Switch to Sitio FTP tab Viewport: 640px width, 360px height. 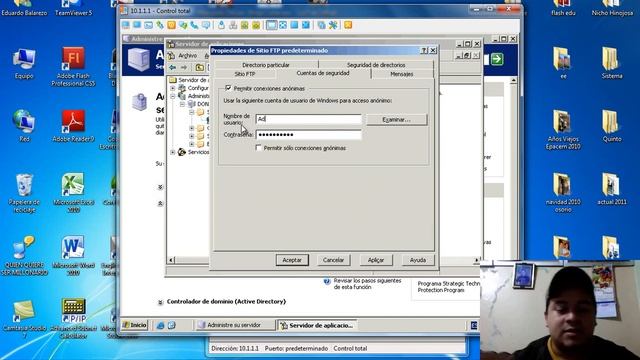click(245, 74)
